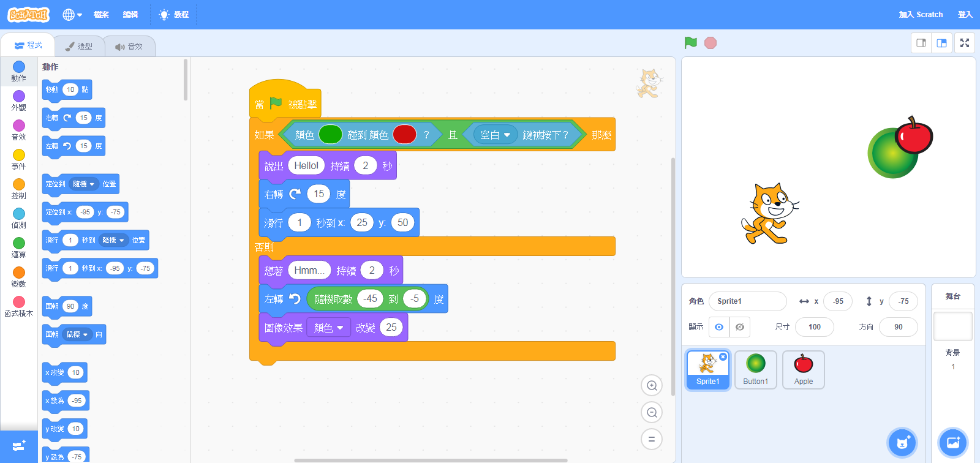This screenshot has height=463, width=980.
Task: Select the 事件 events category
Action: [x=19, y=159]
